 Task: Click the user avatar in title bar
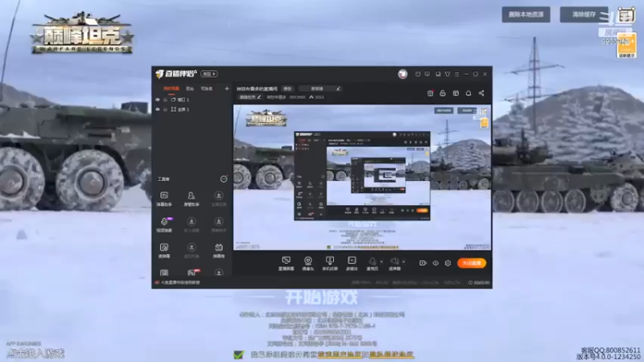click(x=402, y=74)
